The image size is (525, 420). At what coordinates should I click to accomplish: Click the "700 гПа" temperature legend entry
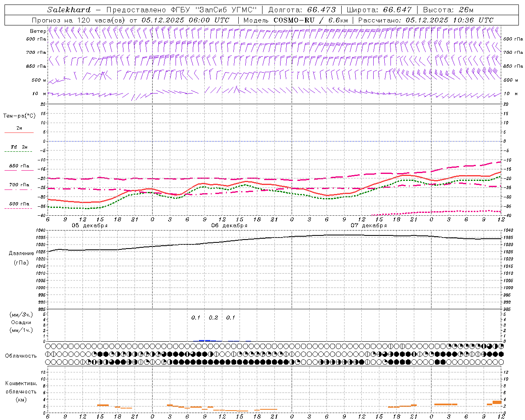[19, 185]
